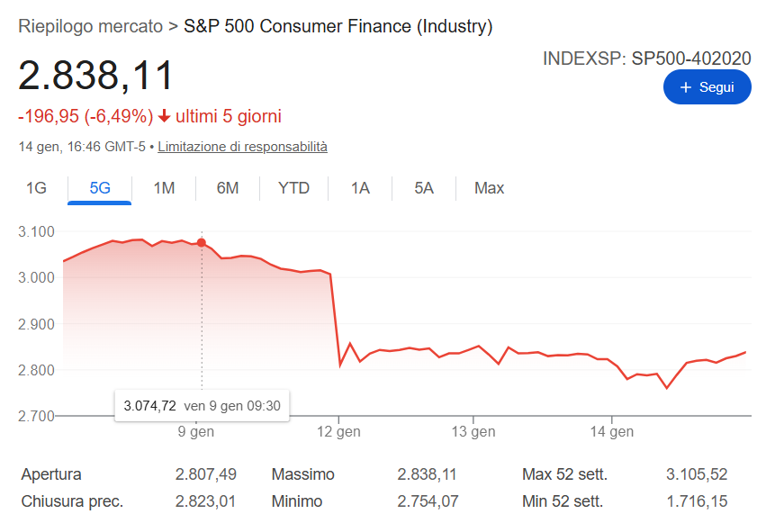Click the 13 gen date label on axis
775x532 pixels.
click(x=473, y=432)
